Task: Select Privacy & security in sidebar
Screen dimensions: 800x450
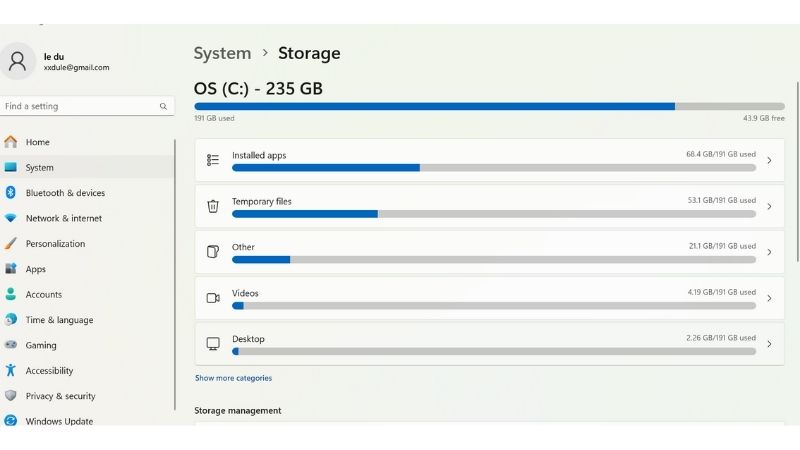Action: [60, 396]
